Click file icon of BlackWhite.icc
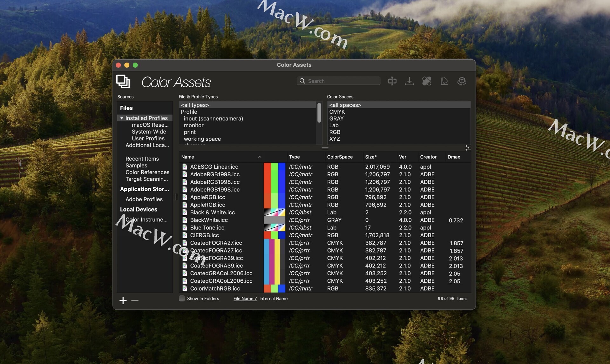Screen dimensions: 610x364 pos(185,220)
